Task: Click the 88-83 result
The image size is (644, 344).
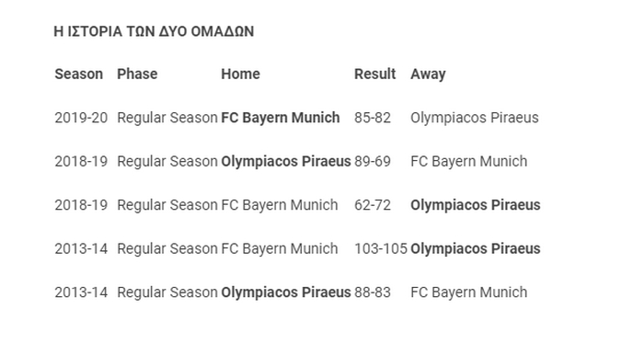Action: pyautogui.click(x=373, y=292)
